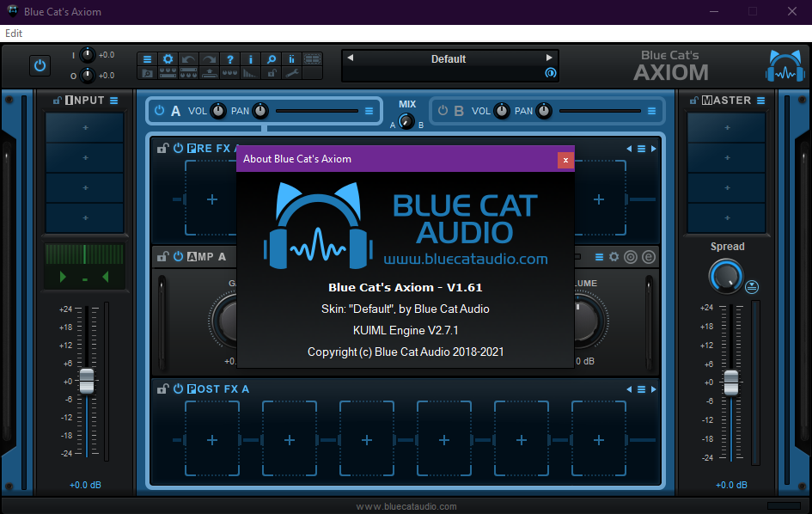Open www.bluecataudio.com link in About dialog
This screenshot has height=514, width=812.
pos(466,259)
